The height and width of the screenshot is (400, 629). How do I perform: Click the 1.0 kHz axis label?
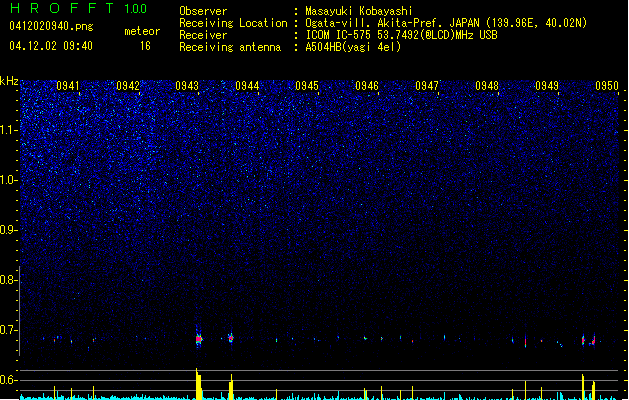[x=9, y=180]
